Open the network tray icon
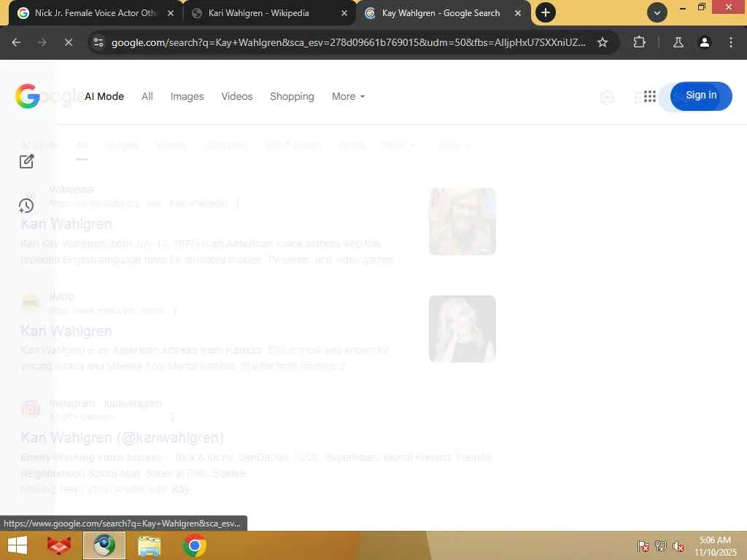The height and width of the screenshot is (560, 747). coord(660,545)
